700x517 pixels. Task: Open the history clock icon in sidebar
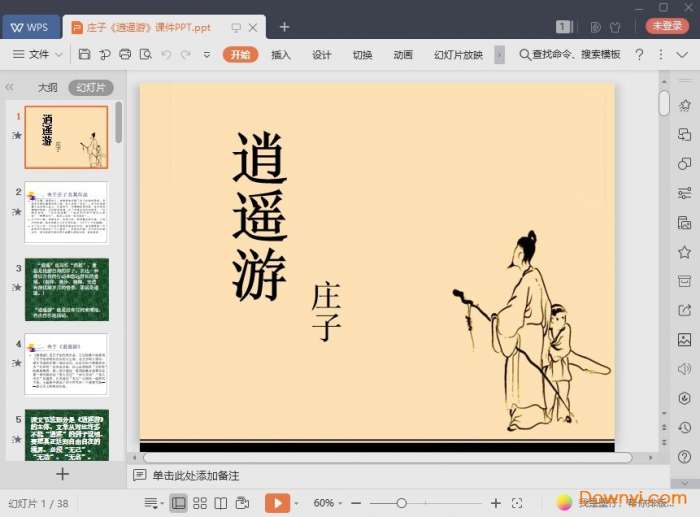point(684,427)
